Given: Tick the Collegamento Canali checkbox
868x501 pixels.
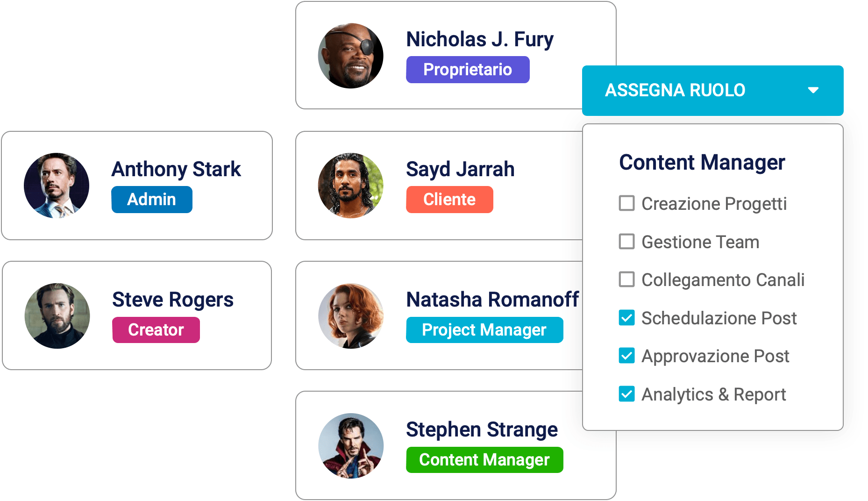Looking at the screenshot, I should pyautogui.click(x=626, y=279).
